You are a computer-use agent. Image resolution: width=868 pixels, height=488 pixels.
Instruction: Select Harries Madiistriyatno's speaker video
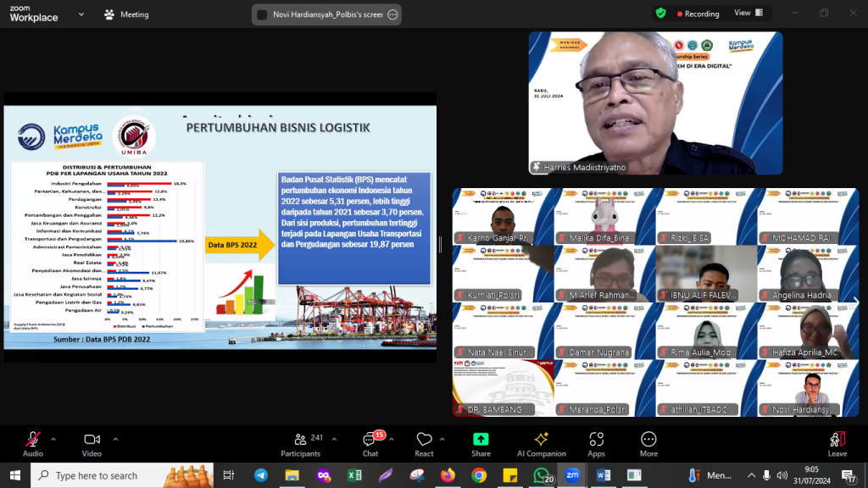(x=655, y=103)
